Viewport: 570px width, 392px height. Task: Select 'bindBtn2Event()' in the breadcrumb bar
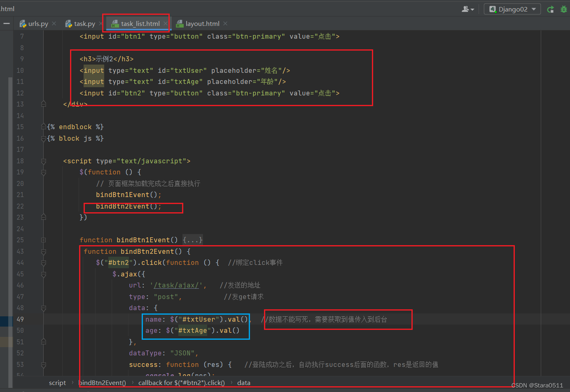(x=102, y=383)
